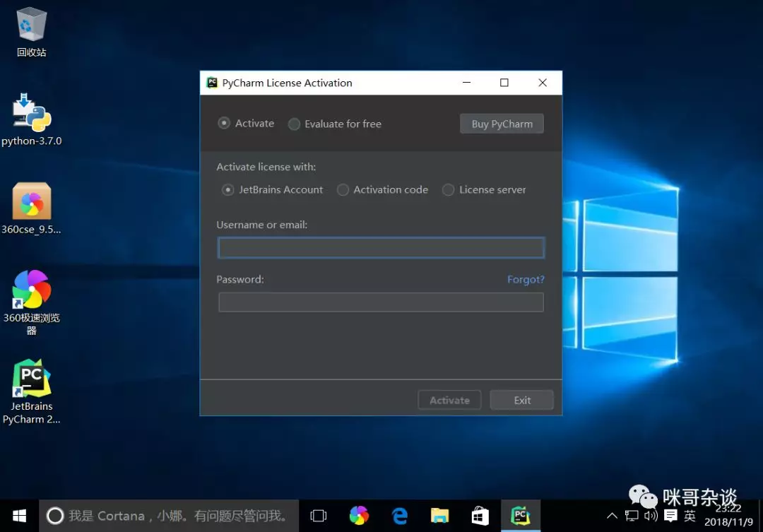The image size is (763, 532).
Task: Focus the Password input field
Action: (x=381, y=302)
